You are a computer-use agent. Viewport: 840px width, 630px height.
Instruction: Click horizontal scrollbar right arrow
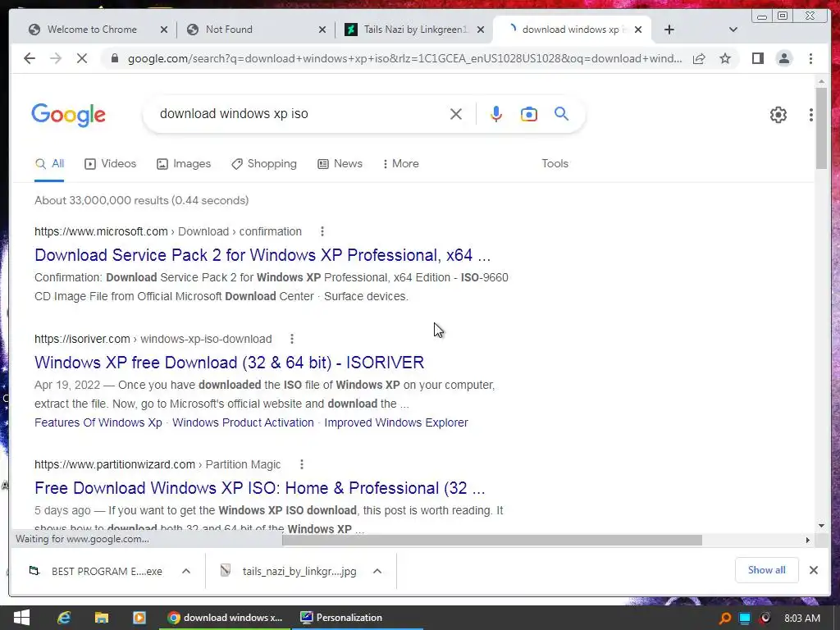pyautogui.click(x=807, y=540)
